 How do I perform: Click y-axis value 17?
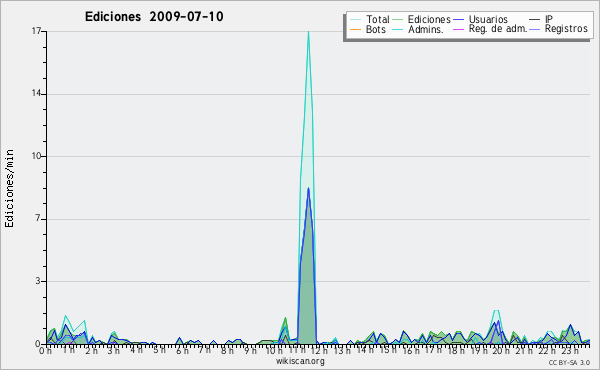coord(36,31)
